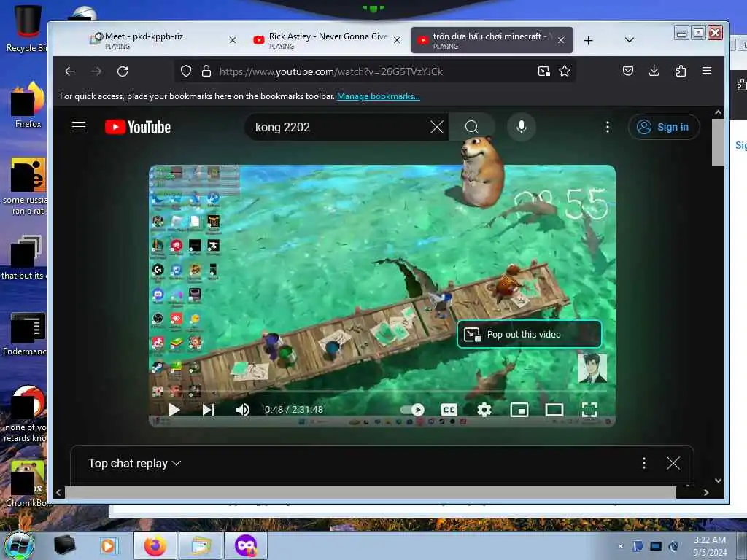Open the extensions puzzle-piece icon
The image size is (747, 560).
pos(681,71)
